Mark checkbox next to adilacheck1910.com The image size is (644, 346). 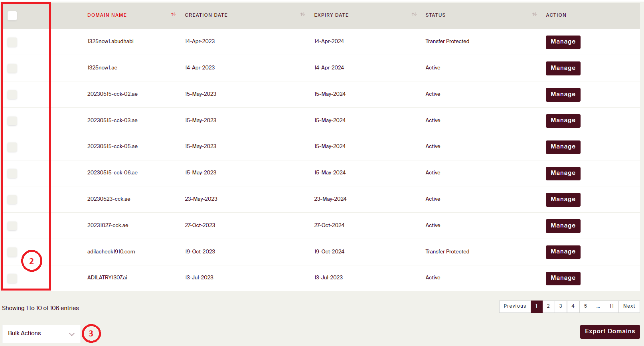pyautogui.click(x=12, y=252)
